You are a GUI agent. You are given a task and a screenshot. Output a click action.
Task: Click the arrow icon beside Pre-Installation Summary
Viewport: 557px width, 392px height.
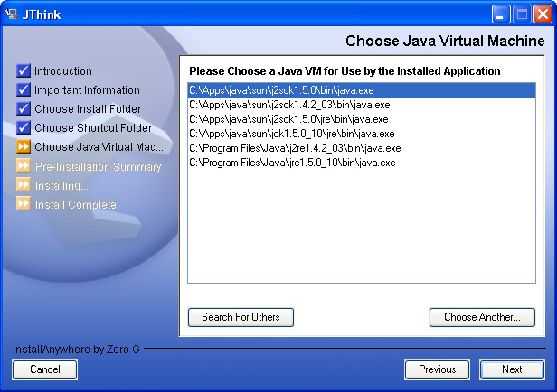24,165
